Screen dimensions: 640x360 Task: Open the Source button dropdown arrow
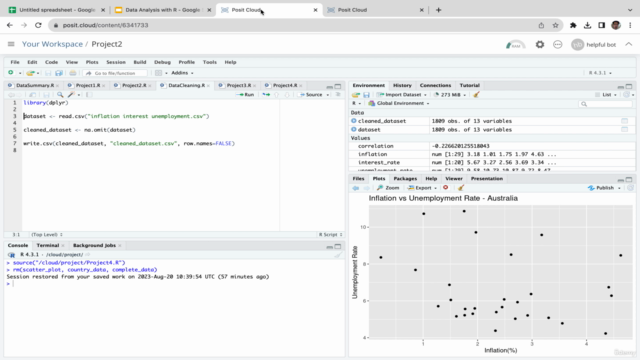328,95
